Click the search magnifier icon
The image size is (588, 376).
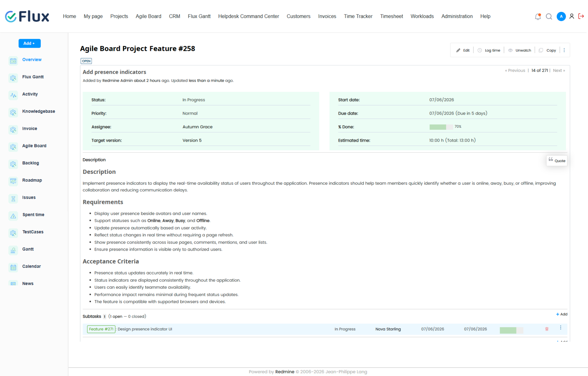tap(549, 16)
